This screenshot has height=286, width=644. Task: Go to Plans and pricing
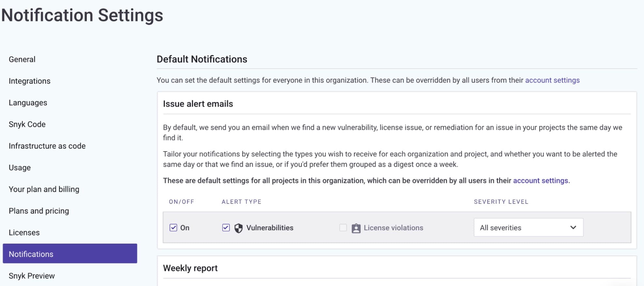click(x=39, y=211)
